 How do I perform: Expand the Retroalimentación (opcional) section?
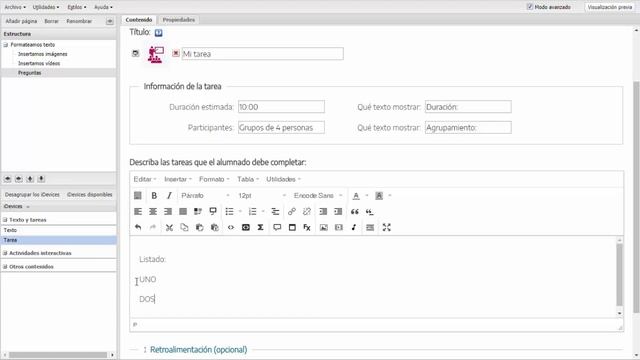pos(198,350)
